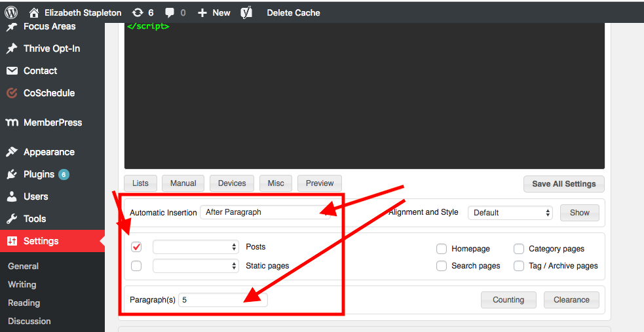Open the updates icon showing 6
644x332 pixels.
pyautogui.click(x=138, y=12)
